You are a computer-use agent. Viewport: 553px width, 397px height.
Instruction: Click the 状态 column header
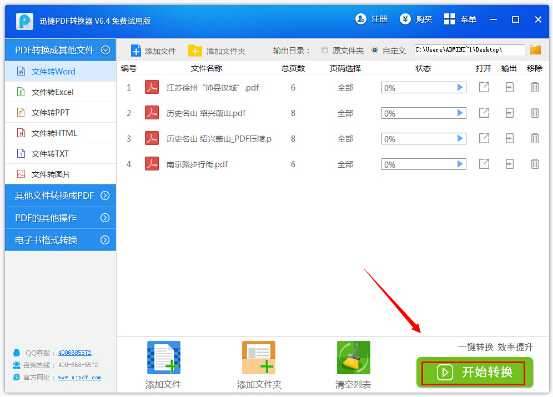point(423,68)
